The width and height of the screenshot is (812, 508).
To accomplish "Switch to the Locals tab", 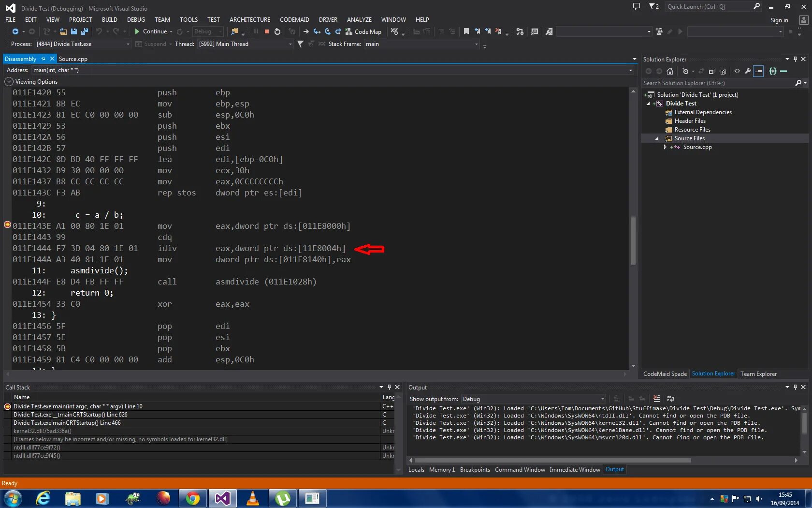I will [x=416, y=470].
